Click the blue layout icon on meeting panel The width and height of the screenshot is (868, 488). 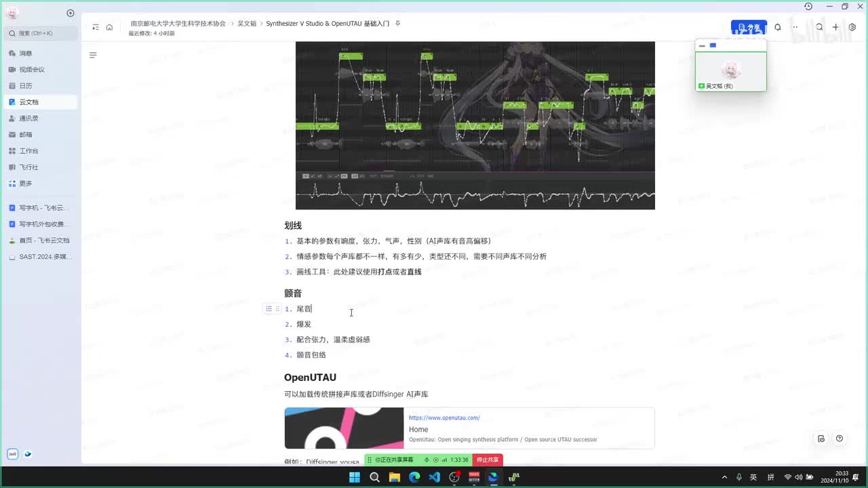coord(713,45)
